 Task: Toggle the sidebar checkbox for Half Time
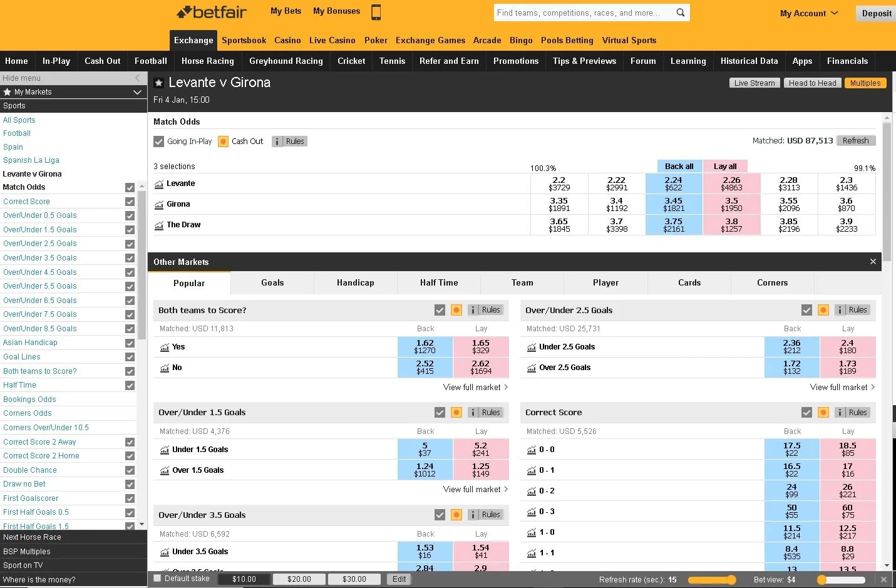pos(130,385)
